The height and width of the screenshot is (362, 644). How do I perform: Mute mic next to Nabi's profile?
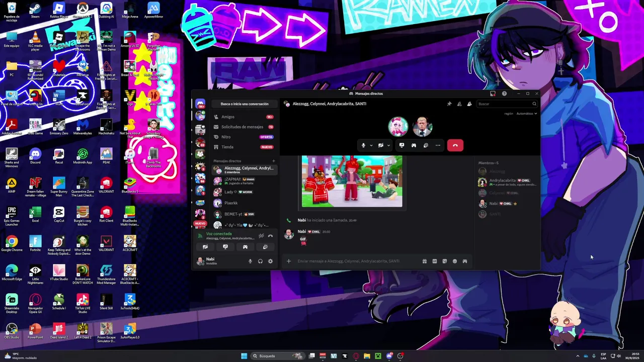click(250, 261)
